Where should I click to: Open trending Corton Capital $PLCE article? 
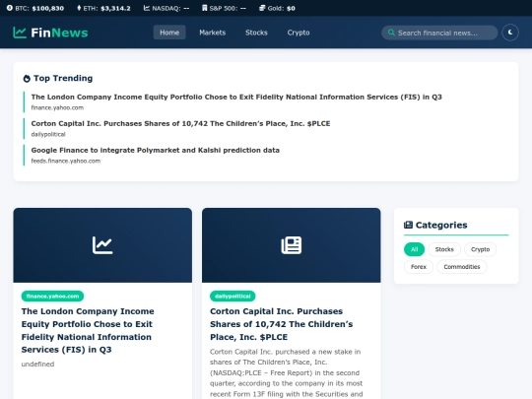coord(180,123)
